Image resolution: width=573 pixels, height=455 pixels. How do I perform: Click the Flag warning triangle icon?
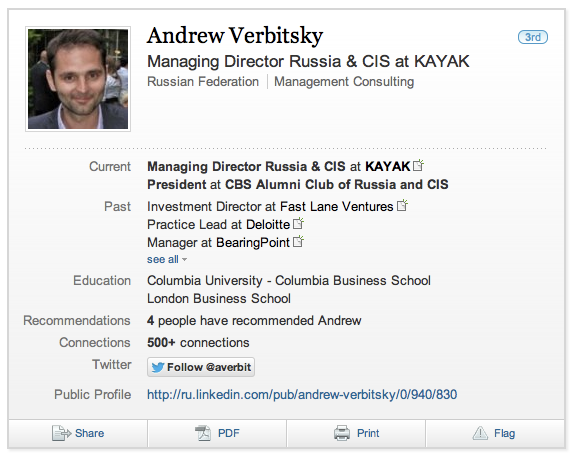point(480,433)
